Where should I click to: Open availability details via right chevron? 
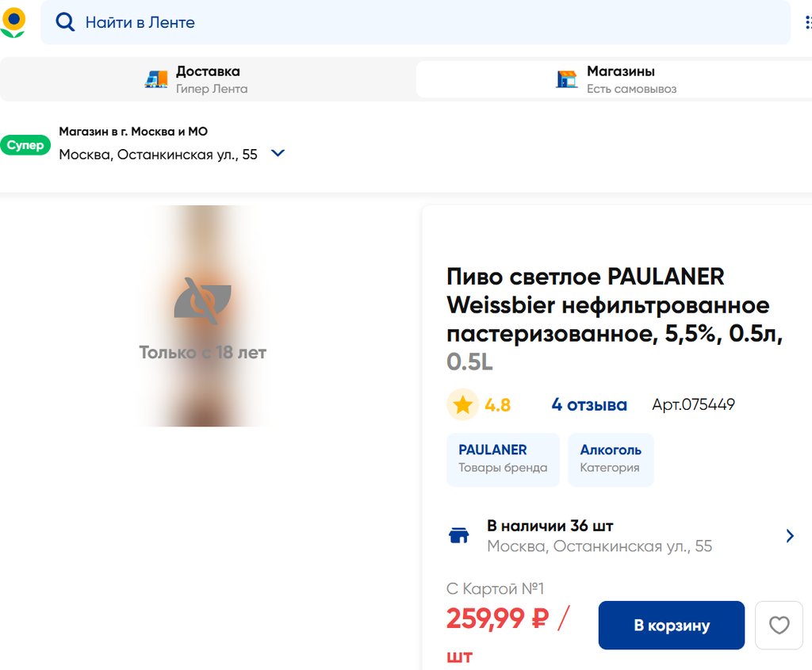coord(789,536)
